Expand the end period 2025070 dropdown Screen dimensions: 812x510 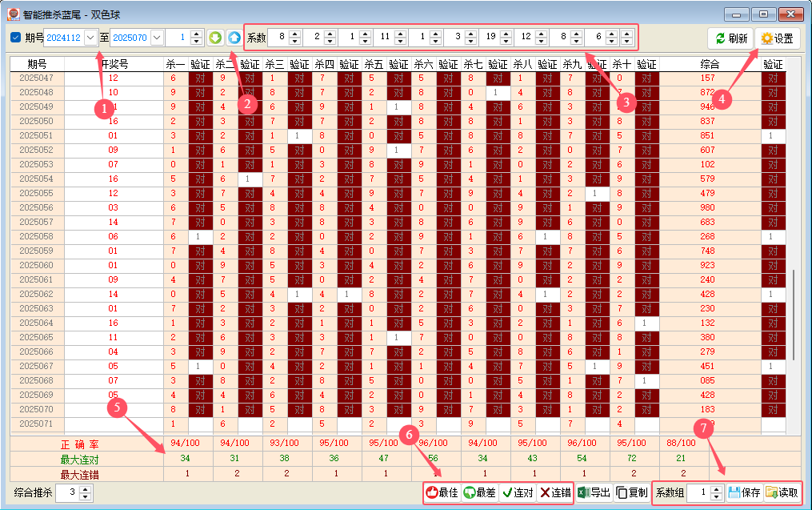[x=156, y=38]
